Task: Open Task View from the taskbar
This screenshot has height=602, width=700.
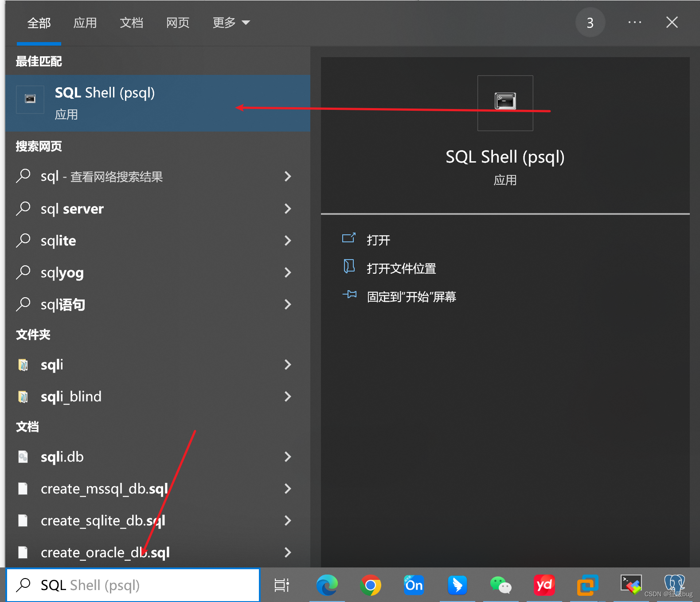Action: [x=282, y=585]
